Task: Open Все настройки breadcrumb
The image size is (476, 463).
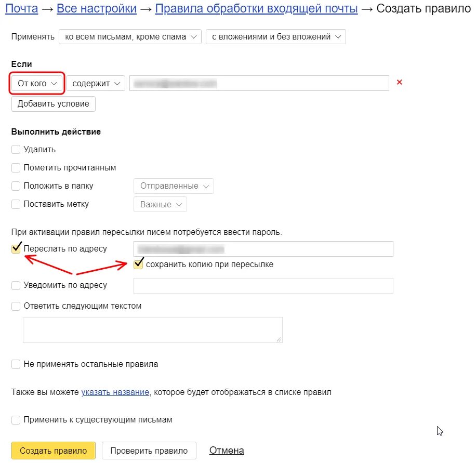Action: (97, 9)
